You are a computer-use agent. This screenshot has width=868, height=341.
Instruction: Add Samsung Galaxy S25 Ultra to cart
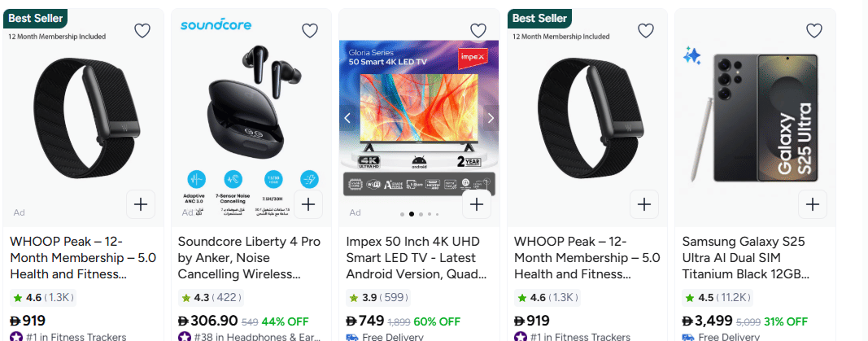(x=812, y=203)
